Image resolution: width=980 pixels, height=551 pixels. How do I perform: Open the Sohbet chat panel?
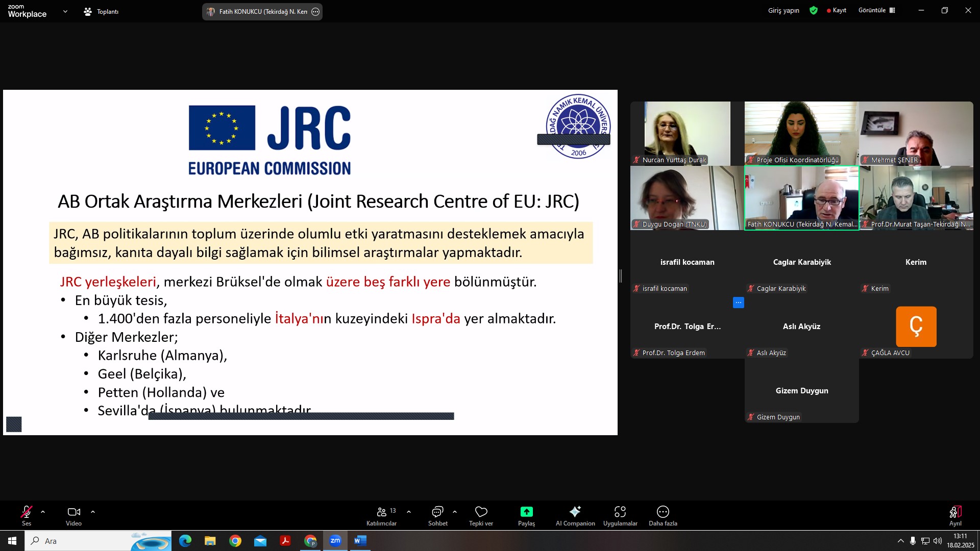click(438, 515)
